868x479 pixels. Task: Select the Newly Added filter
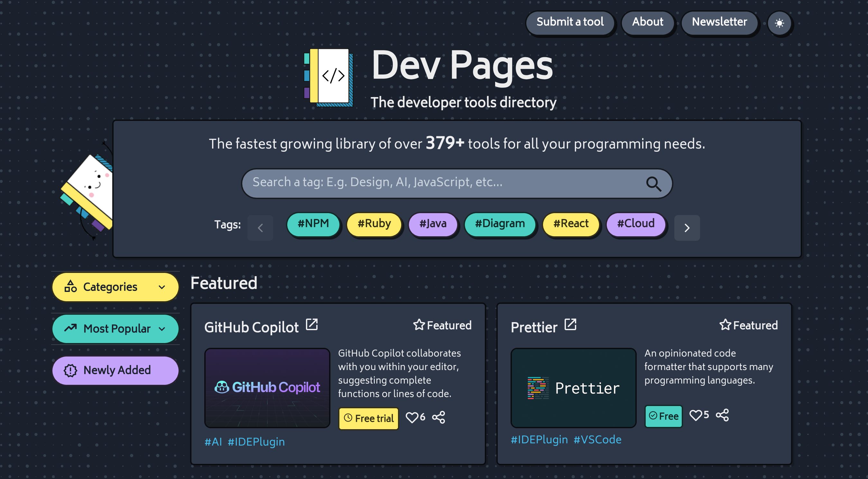[x=115, y=370]
